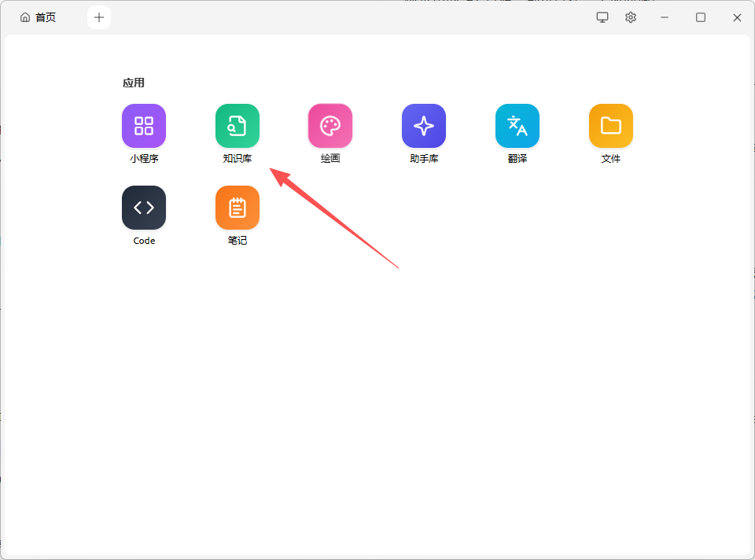Switch to the 首页 home tab
The width and height of the screenshot is (755, 560).
[x=39, y=17]
